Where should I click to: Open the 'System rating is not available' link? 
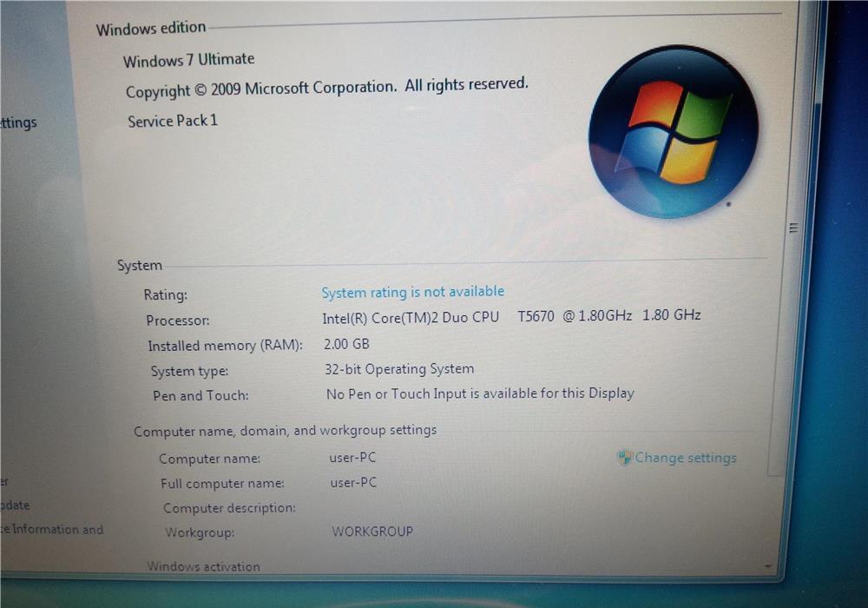(x=413, y=292)
